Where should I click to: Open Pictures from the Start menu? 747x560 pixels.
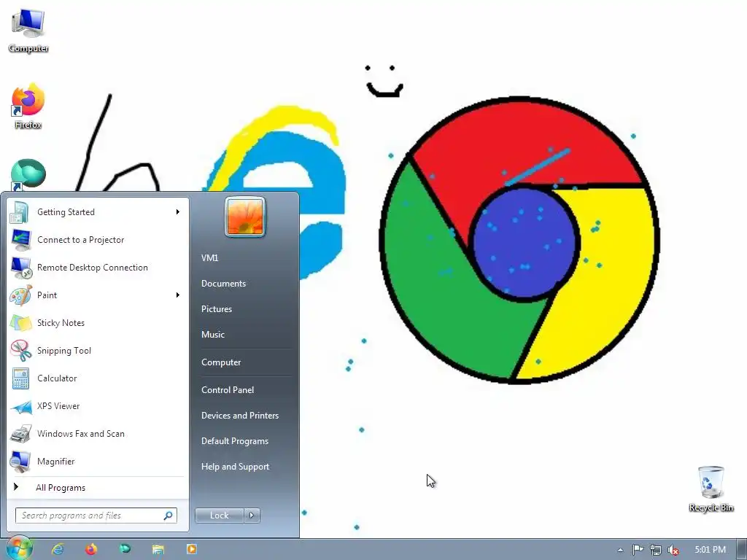(x=216, y=309)
